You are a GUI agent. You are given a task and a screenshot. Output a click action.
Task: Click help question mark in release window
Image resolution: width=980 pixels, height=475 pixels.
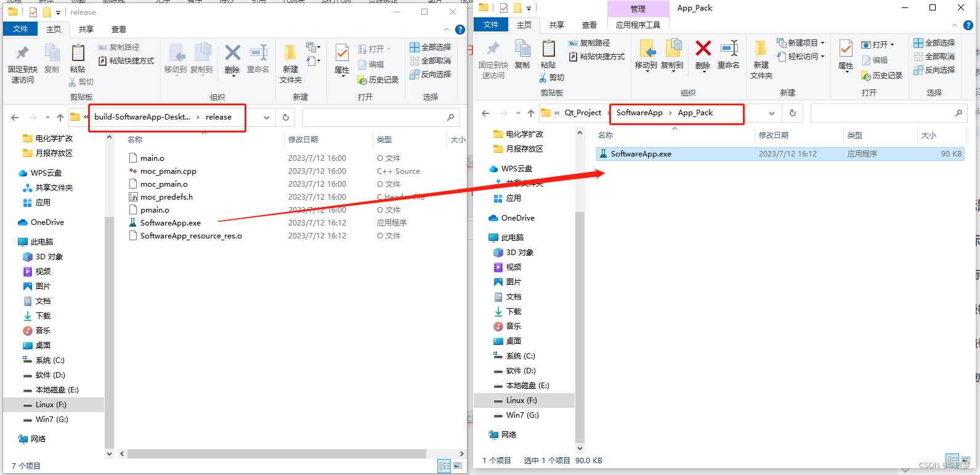(x=460, y=30)
